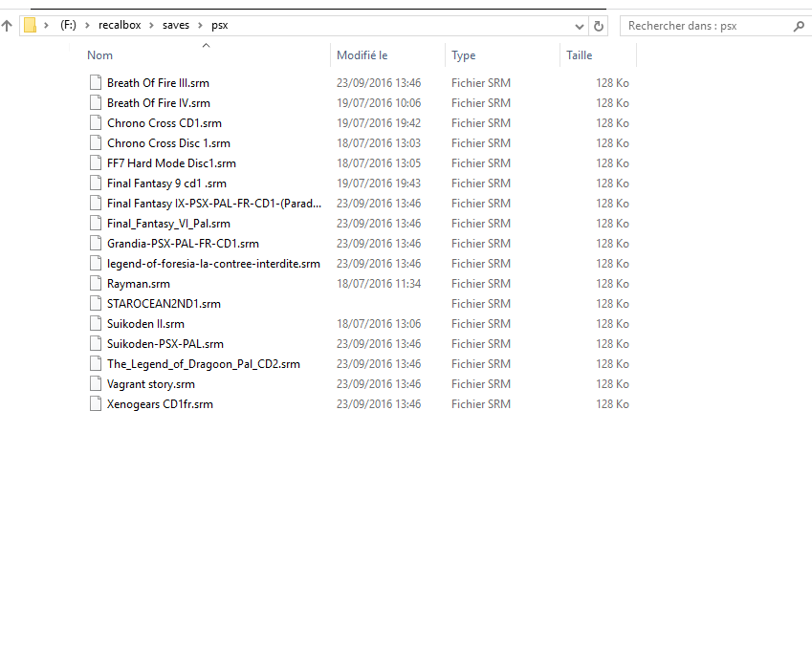The height and width of the screenshot is (648, 812).
Task: Click file icon of Suikoden II.srm
Action: point(96,324)
